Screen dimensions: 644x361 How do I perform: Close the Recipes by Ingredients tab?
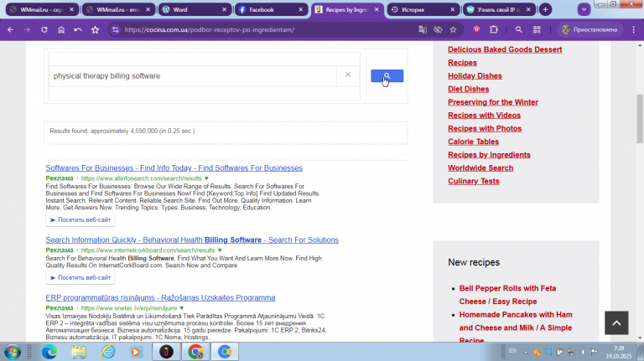pos(377,9)
